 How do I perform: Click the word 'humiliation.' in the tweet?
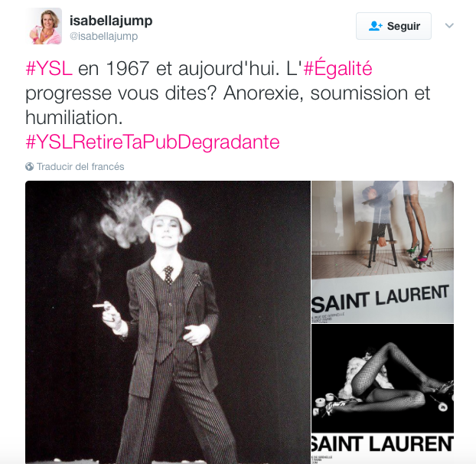coord(74,117)
